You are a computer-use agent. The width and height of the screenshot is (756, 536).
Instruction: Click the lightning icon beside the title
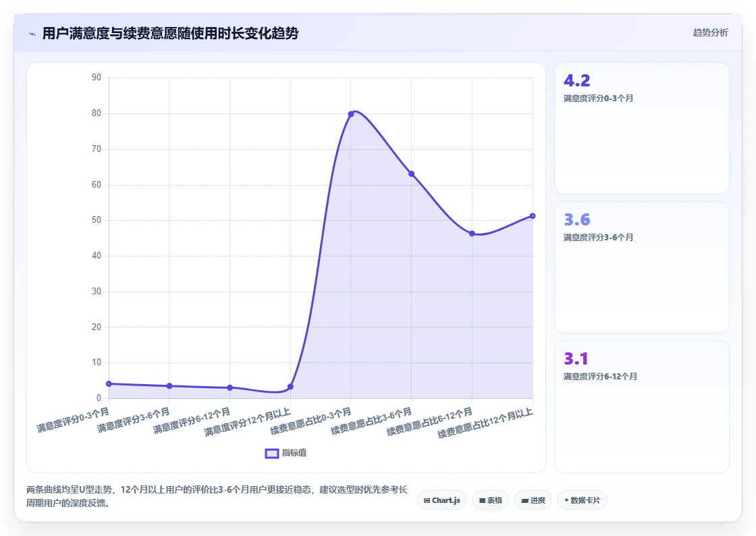[x=32, y=34]
